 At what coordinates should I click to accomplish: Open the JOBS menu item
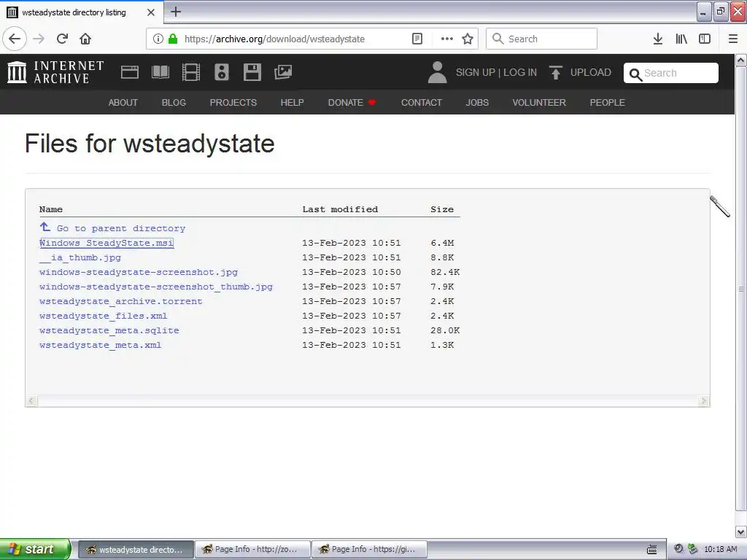(x=477, y=102)
